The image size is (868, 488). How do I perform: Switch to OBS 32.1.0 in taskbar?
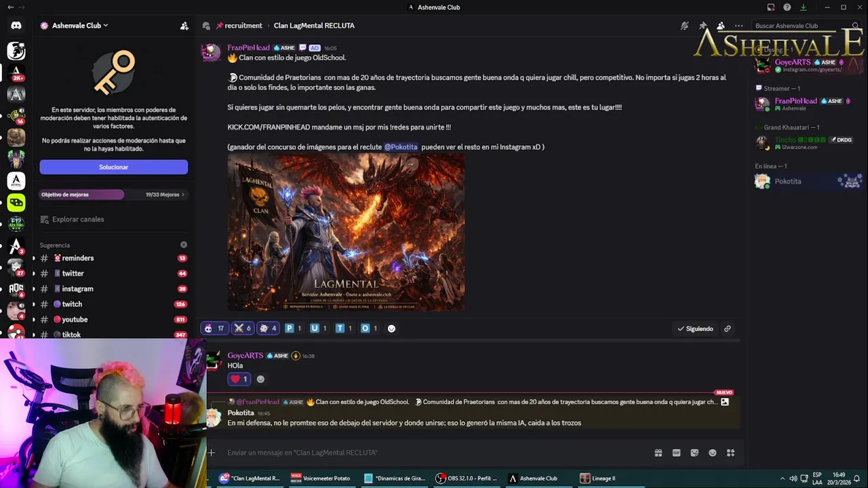pos(467,479)
